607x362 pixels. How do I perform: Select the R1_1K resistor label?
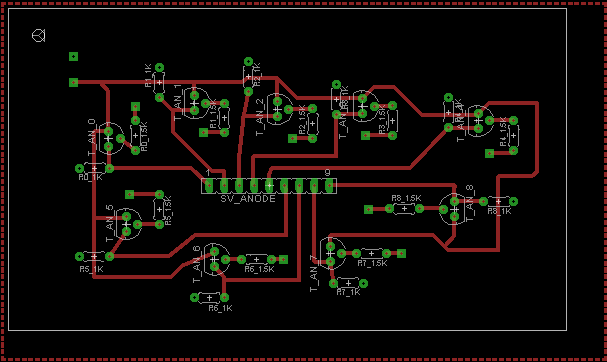(x=148, y=76)
